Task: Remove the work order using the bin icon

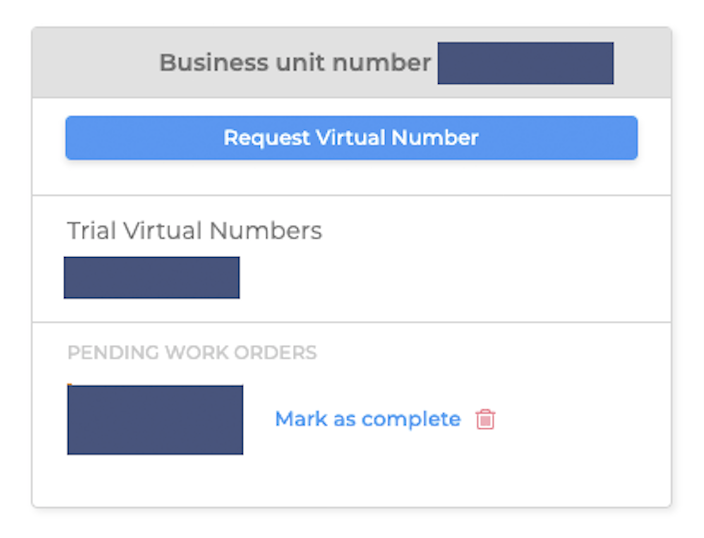Action: click(485, 419)
